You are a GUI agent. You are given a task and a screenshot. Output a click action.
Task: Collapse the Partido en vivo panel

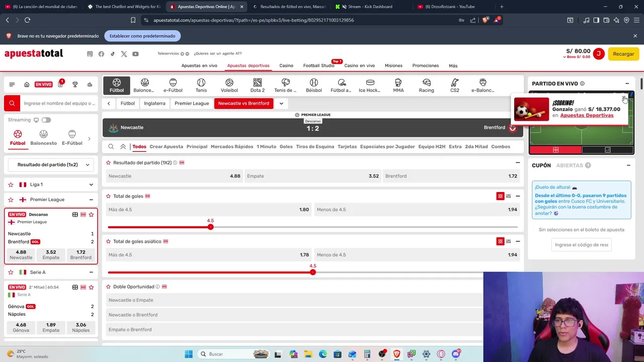627,83
